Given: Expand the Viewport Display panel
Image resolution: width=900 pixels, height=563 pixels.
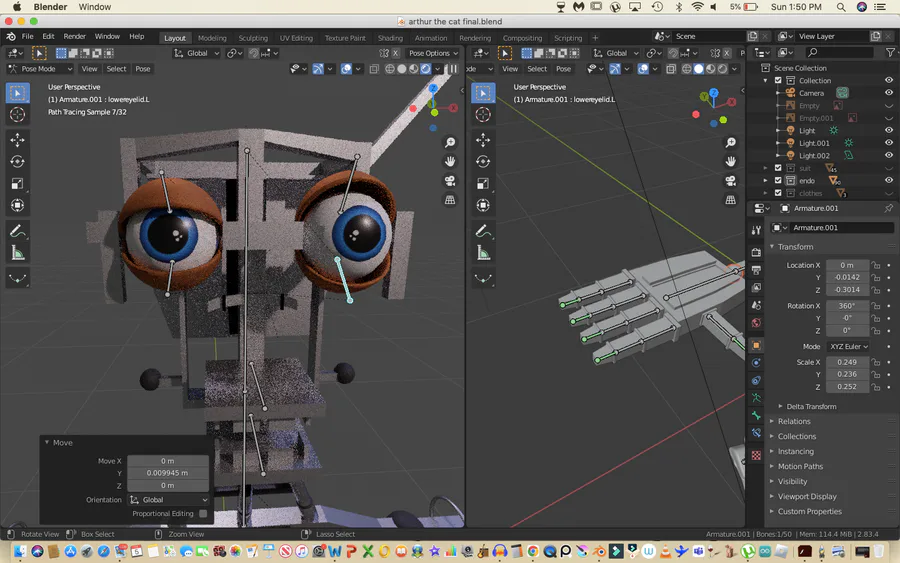Looking at the screenshot, I should coord(806,496).
